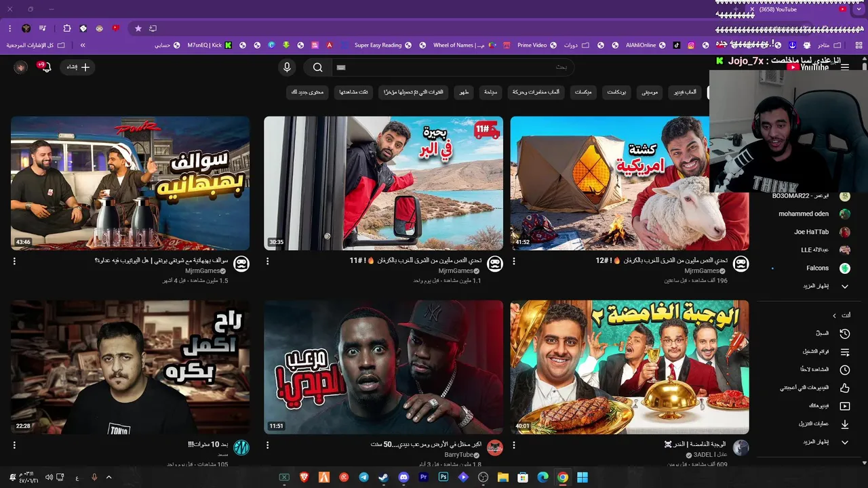868x488 pixels.
Task: Open Photoshop from the taskbar
Action: (443, 477)
